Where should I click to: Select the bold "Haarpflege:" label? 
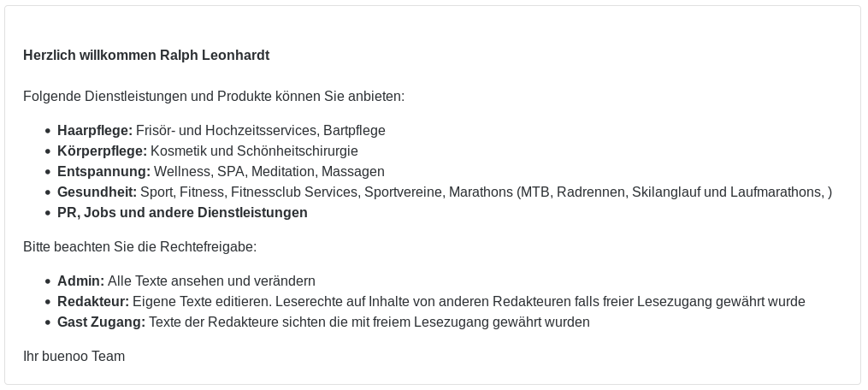[94, 131]
